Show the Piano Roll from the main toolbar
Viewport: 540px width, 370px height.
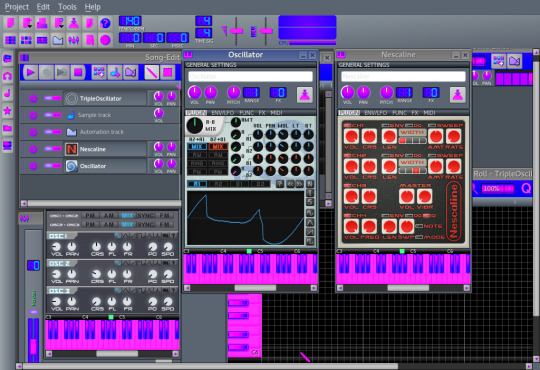point(42,40)
